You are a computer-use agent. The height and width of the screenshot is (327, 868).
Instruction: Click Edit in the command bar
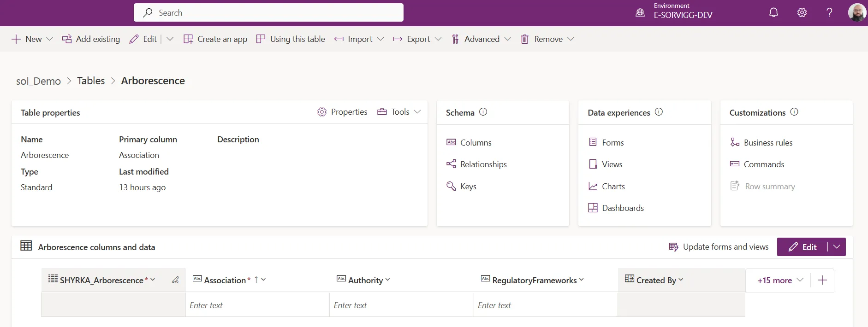[143, 39]
